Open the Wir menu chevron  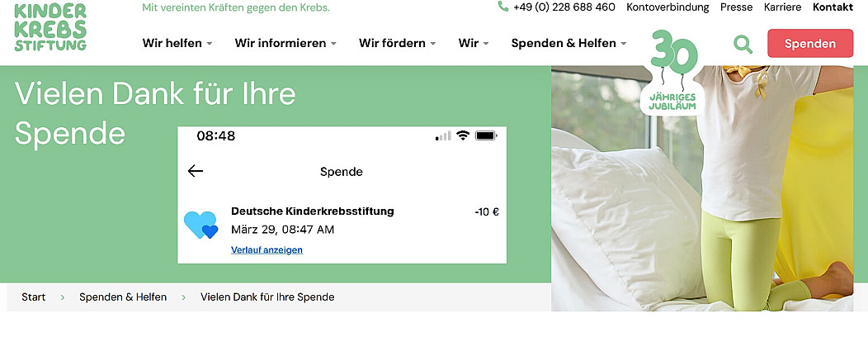click(485, 43)
